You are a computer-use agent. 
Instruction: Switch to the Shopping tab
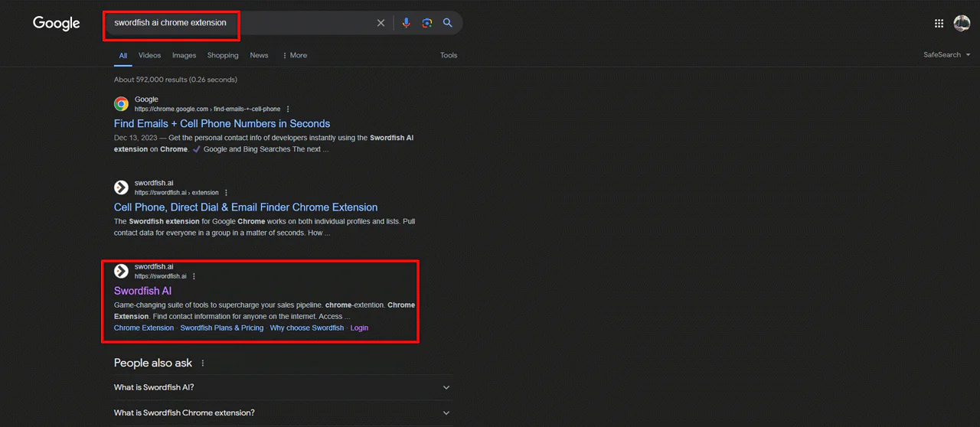point(223,56)
